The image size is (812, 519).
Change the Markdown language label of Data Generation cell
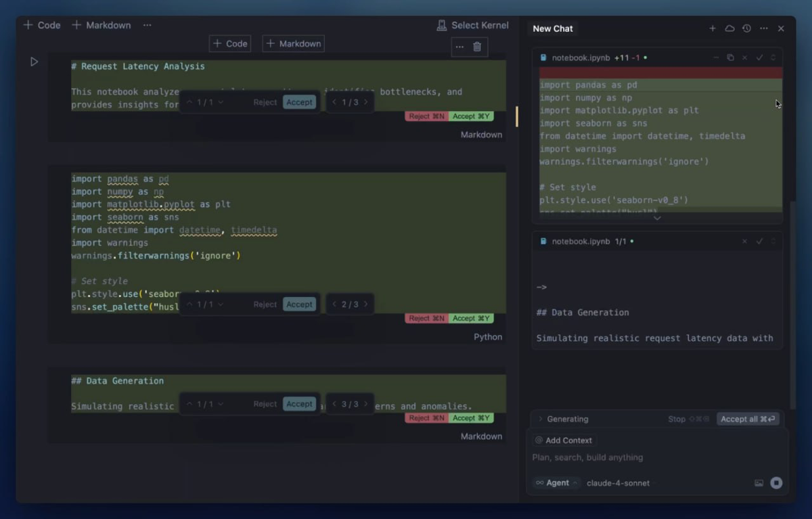(x=482, y=436)
